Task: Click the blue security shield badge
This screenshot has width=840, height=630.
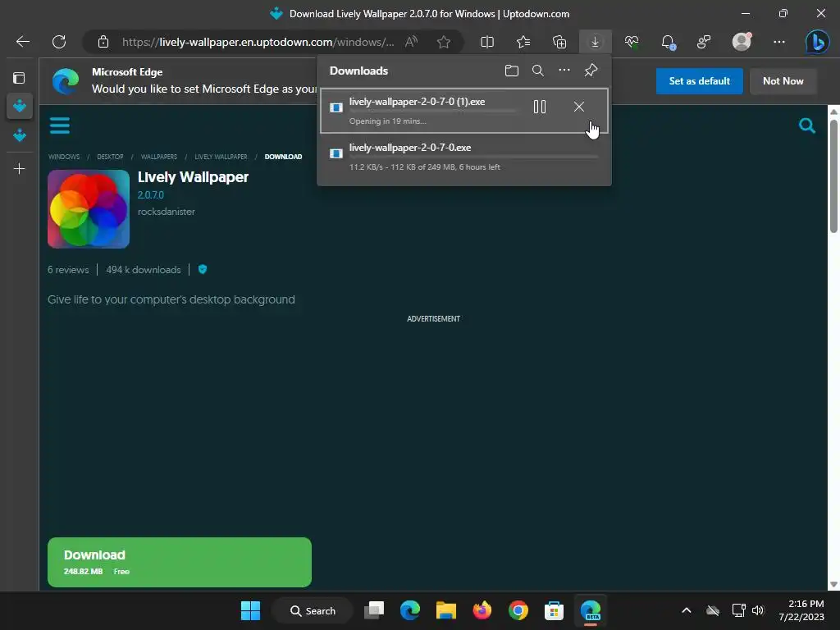Action: point(203,269)
